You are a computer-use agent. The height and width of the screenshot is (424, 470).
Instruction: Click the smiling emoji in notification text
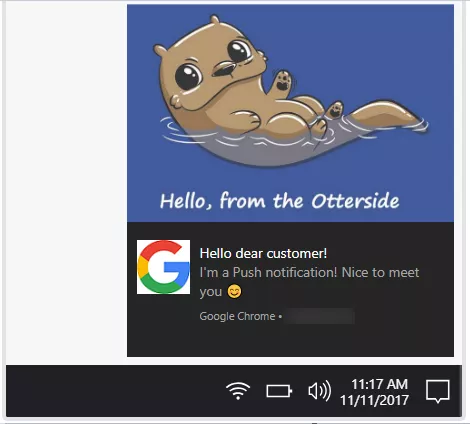coord(234,292)
